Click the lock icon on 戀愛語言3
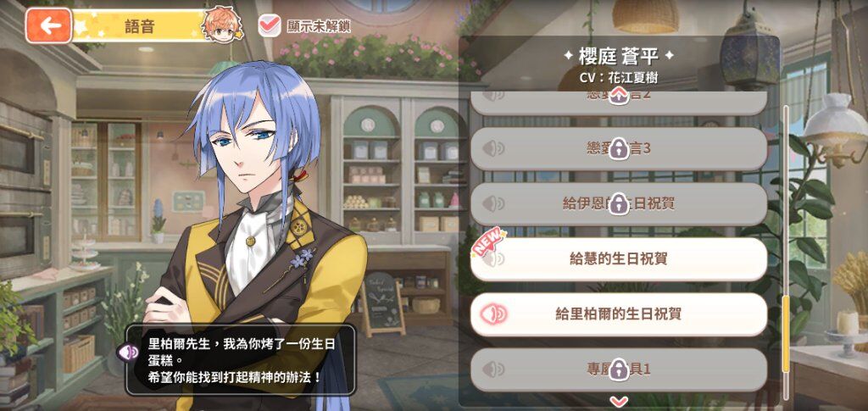868x411 pixels. pyautogui.click(x=618, y=149)
